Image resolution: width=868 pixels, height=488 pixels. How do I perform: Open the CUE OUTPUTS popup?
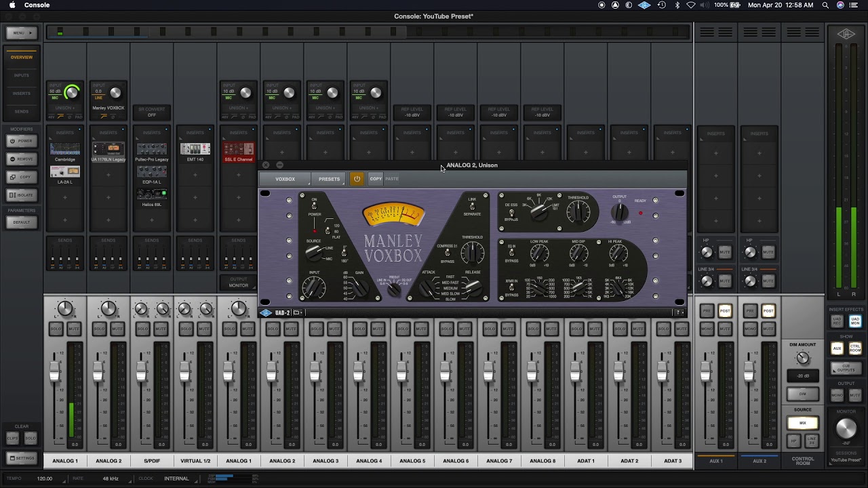[x=846, y=367]
